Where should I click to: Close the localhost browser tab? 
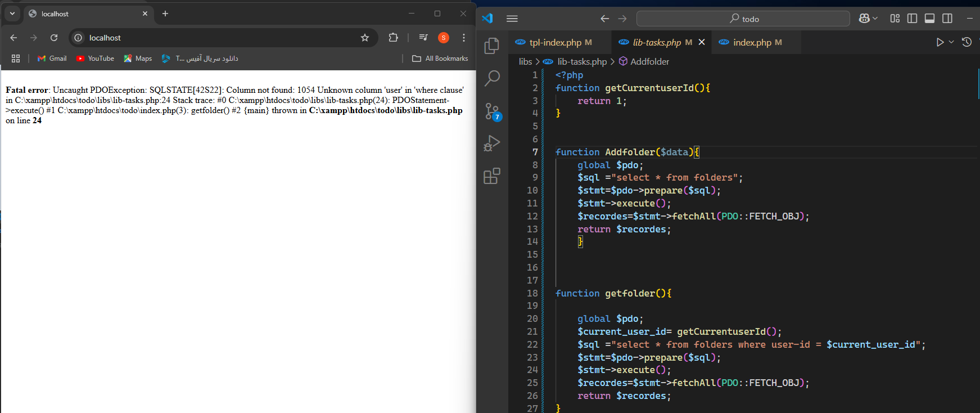(145, 14)
